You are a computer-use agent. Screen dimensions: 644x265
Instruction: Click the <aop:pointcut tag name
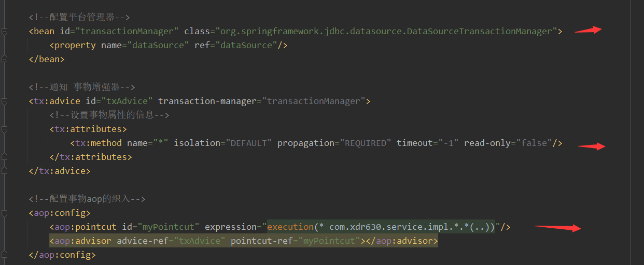[83, 227]
